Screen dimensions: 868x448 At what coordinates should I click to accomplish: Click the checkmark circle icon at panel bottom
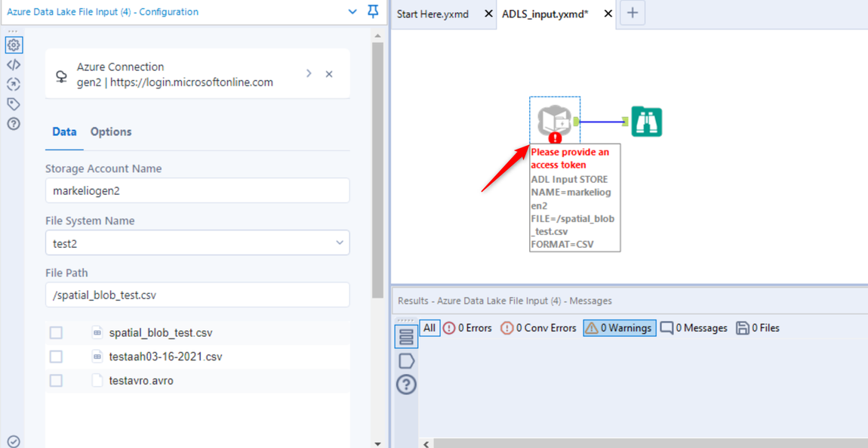(x=14, y=440)
